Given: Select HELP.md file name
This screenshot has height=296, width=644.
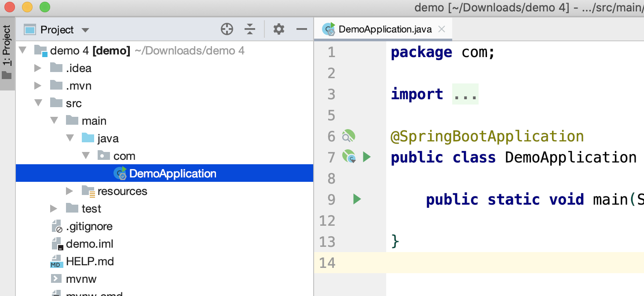Looking at the screenshot, I should pos(90,261).
